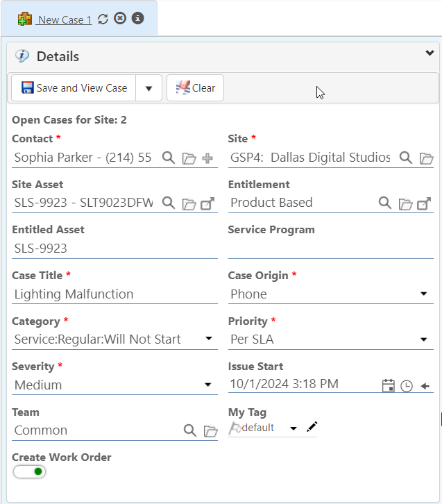442x504 pixels.
Task: Search Entitlement with magnifier icon
Action: (385, 203)
